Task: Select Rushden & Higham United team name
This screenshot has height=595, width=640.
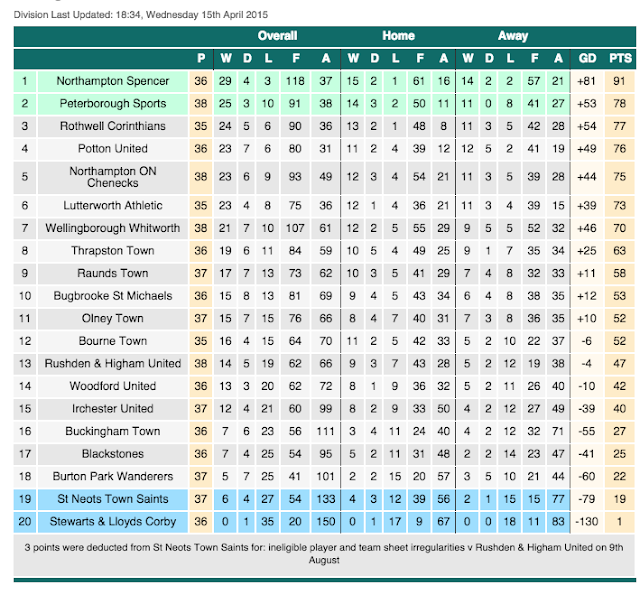Action: coord(113,363)
